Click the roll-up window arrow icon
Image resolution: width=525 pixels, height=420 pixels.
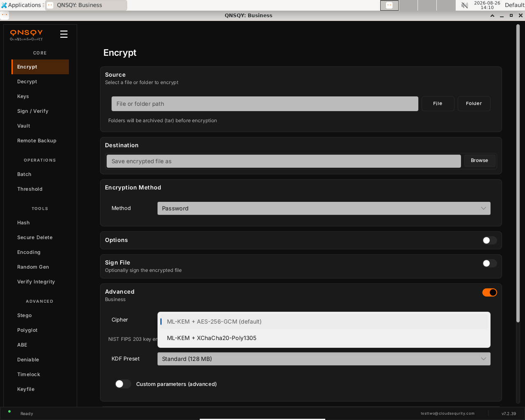click(492, 16)
